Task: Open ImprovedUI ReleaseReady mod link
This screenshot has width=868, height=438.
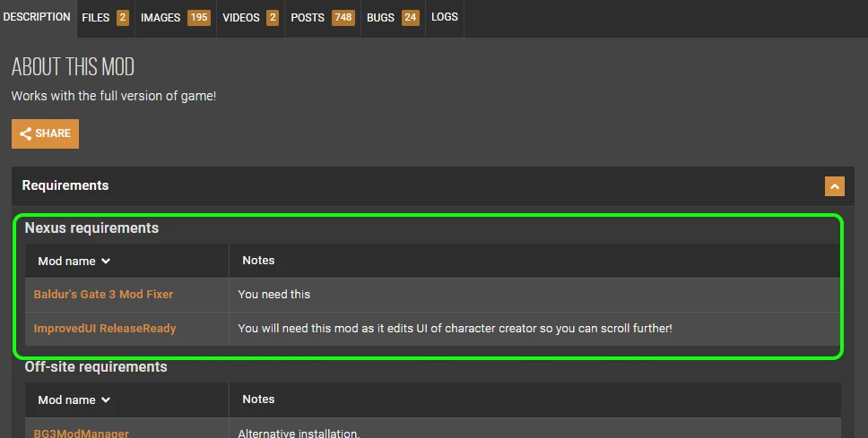Action: coord(105,329)
